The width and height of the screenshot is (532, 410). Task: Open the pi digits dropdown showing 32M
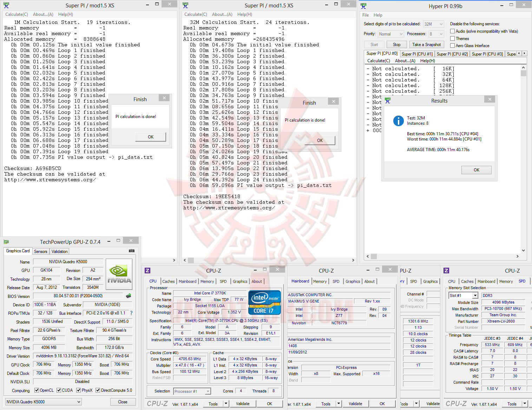point(433,24)
